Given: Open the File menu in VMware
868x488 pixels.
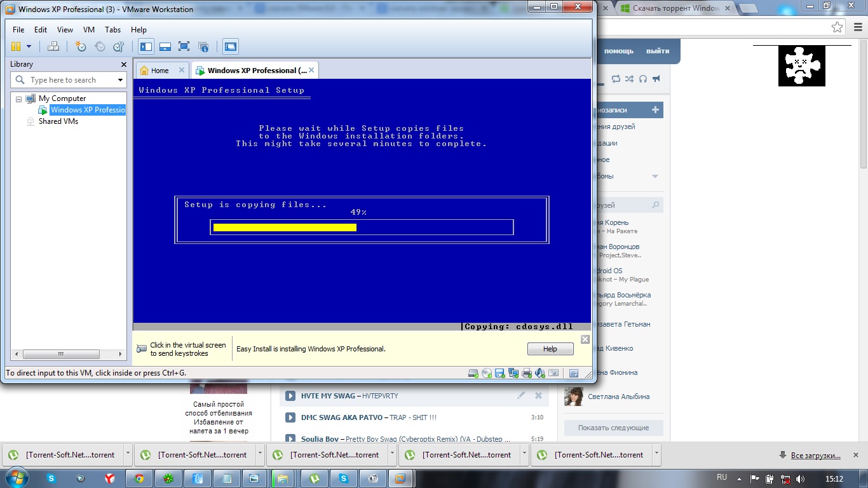Looking at the screenshot, I should tap(18, 30).
